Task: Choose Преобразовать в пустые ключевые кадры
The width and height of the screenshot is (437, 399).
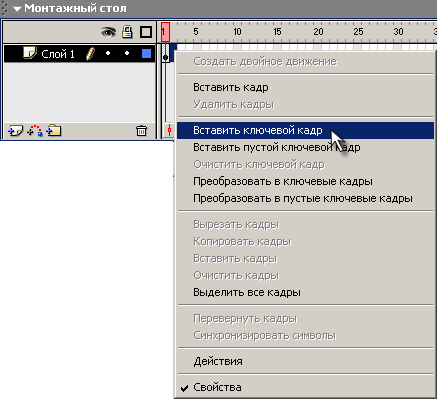Action: pyautogui.click(x=305, y=199)
